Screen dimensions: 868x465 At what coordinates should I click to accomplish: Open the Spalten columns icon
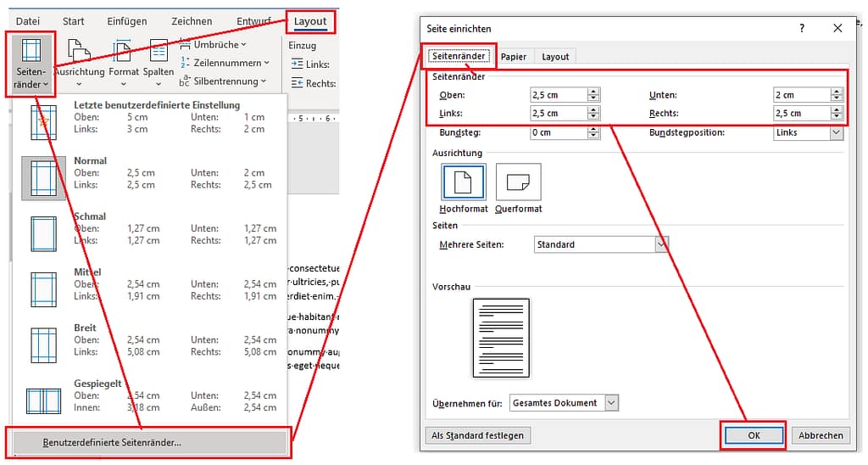158,60
